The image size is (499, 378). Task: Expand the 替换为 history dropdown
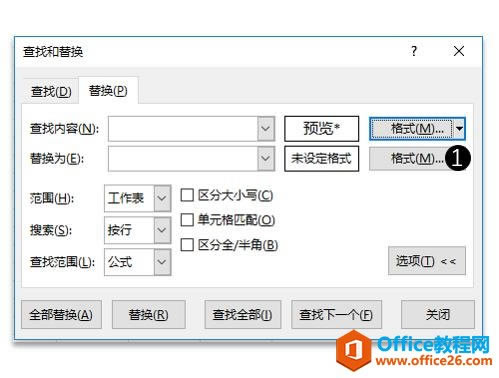[x=266, y=158]
